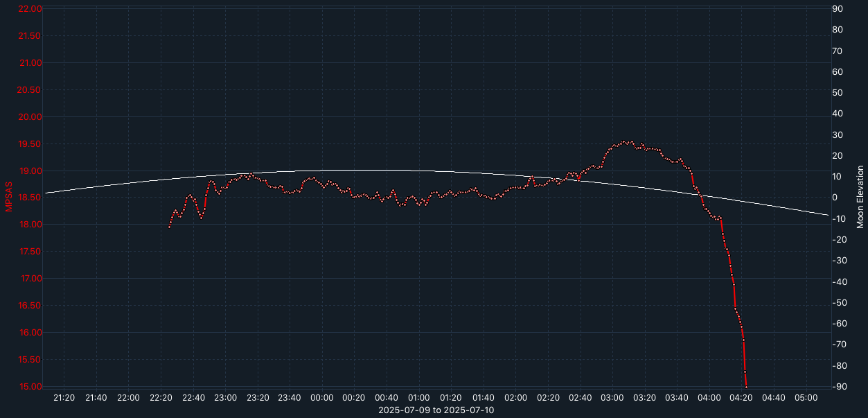
Task: Click the 21.50 MPSAS axis value
Action: tap(30, 36)
